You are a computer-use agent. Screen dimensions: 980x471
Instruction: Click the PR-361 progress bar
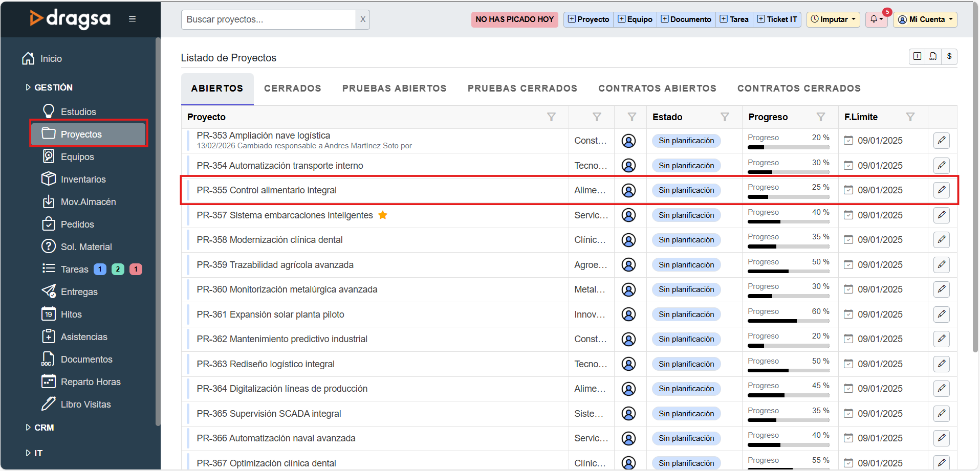coord(788,321)
